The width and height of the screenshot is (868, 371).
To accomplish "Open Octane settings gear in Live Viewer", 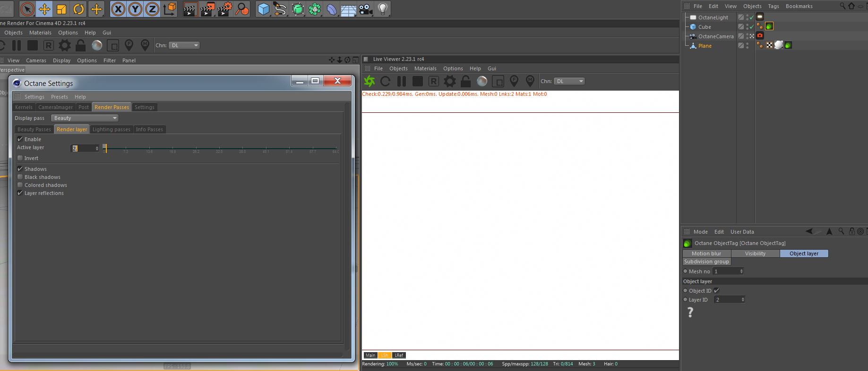I will (x=450, y=81).
